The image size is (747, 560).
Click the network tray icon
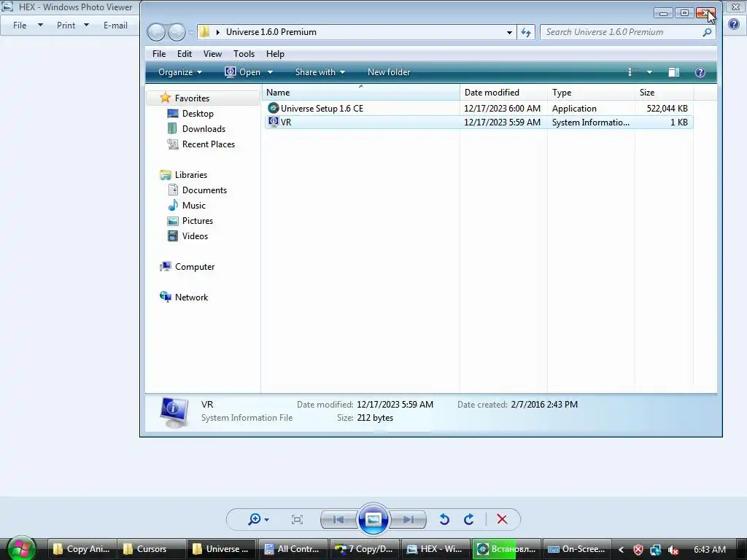(656, 550)
